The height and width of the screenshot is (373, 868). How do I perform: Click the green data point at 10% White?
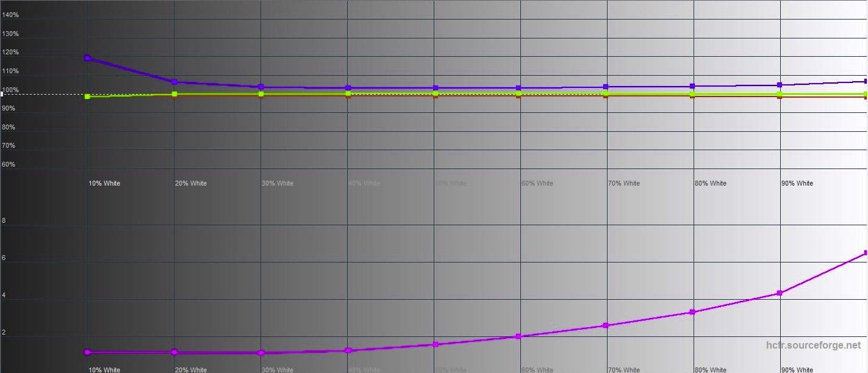pyautogui.click(x=87, y=96)
